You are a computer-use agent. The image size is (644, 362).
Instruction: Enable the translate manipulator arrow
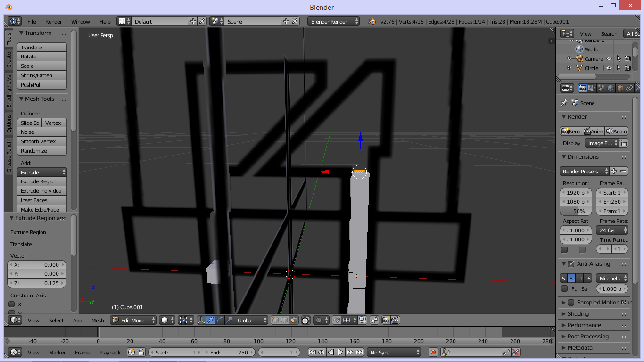(211, 320)
